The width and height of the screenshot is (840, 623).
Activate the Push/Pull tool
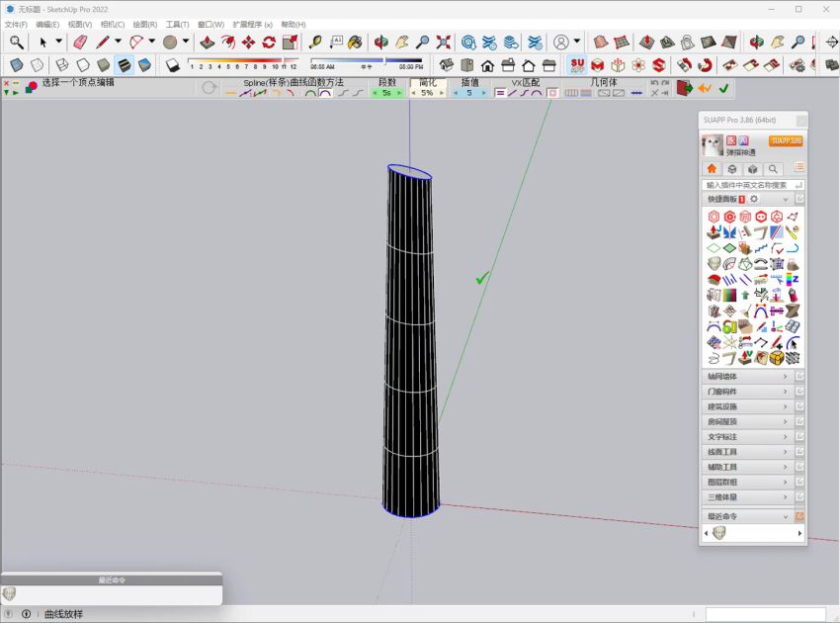(x=208, y=42)
